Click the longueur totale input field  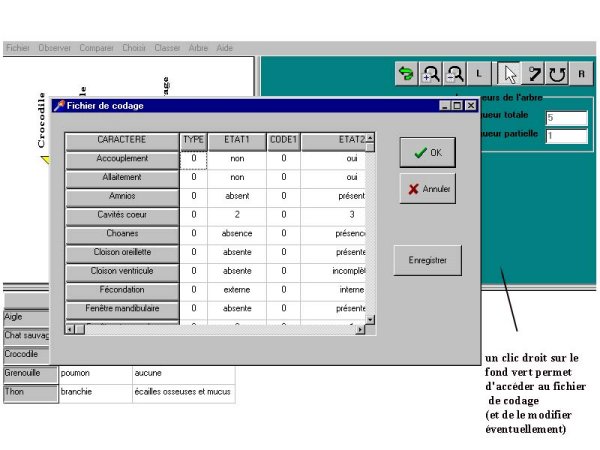click(566, 117)
